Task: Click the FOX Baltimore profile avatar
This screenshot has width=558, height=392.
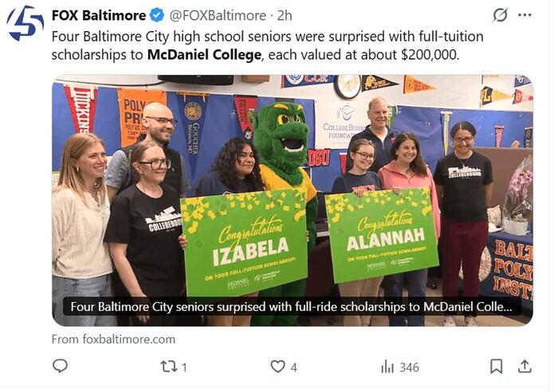Action: pos(25,22)
